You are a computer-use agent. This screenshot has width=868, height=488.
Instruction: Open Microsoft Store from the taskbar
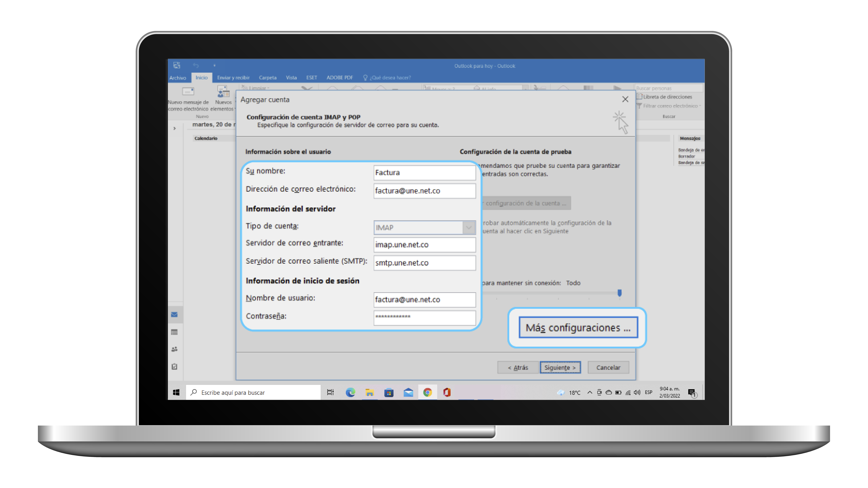pyautogui.click(x=389, y=392)
